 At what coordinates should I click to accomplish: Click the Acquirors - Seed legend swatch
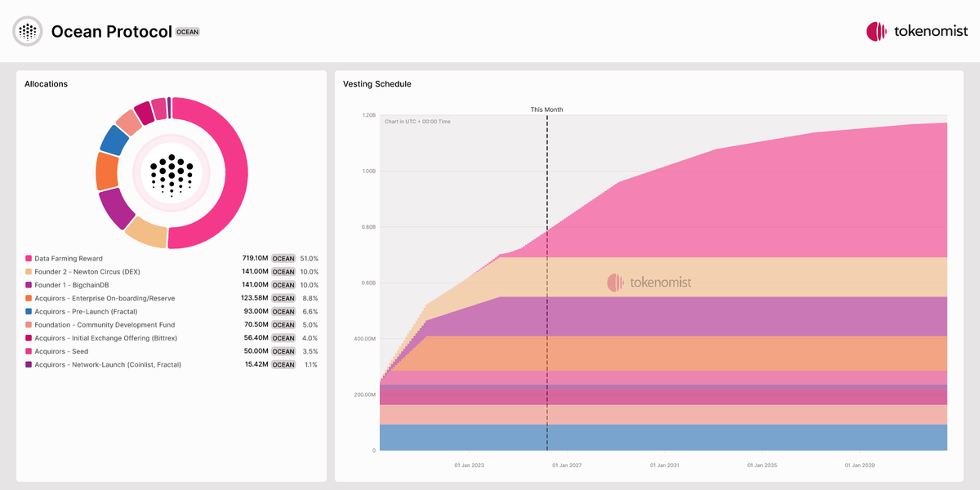click(29, 351)
